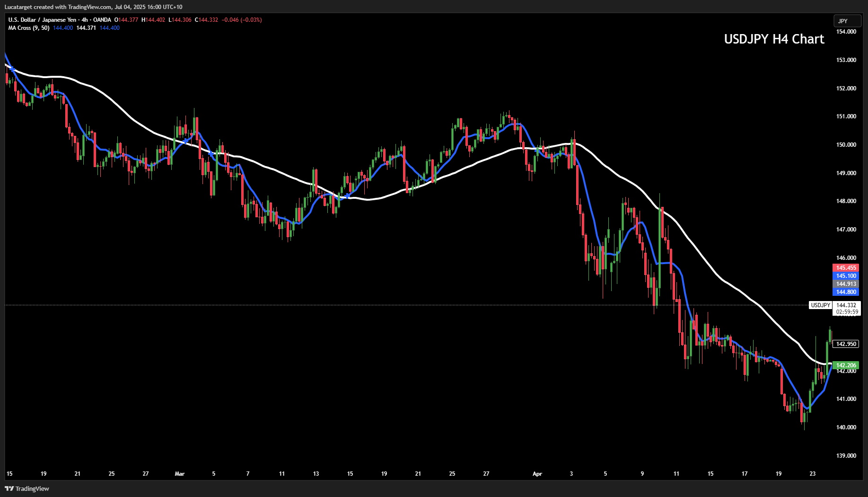The width and height of the screenshot is (868, 497).
Task: Click the red close value C144.332 in legend
Action: [207, 20]
